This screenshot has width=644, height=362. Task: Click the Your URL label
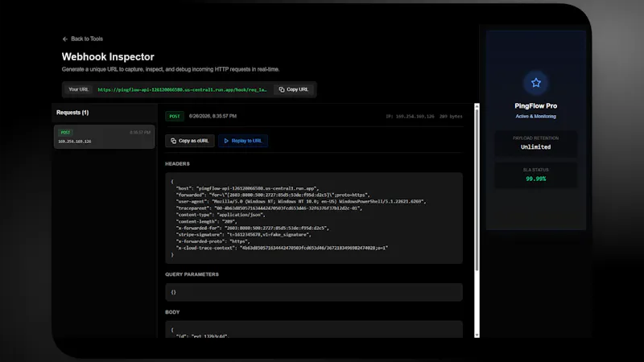tap(78, 89)
